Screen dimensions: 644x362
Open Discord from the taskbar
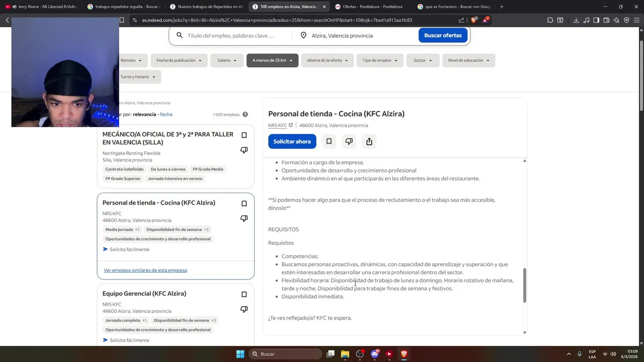pos(374,354)
